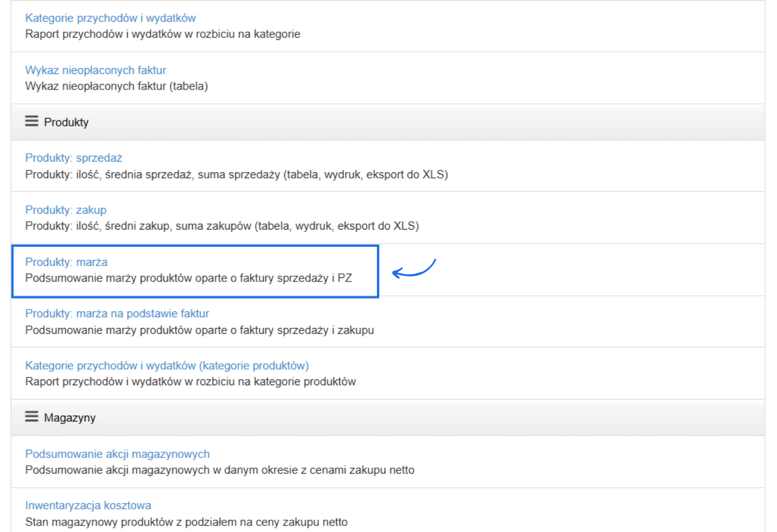This screenshot has width=777, height=532.
Task: Collapse the Produkty section header
Action: [388, 122]
